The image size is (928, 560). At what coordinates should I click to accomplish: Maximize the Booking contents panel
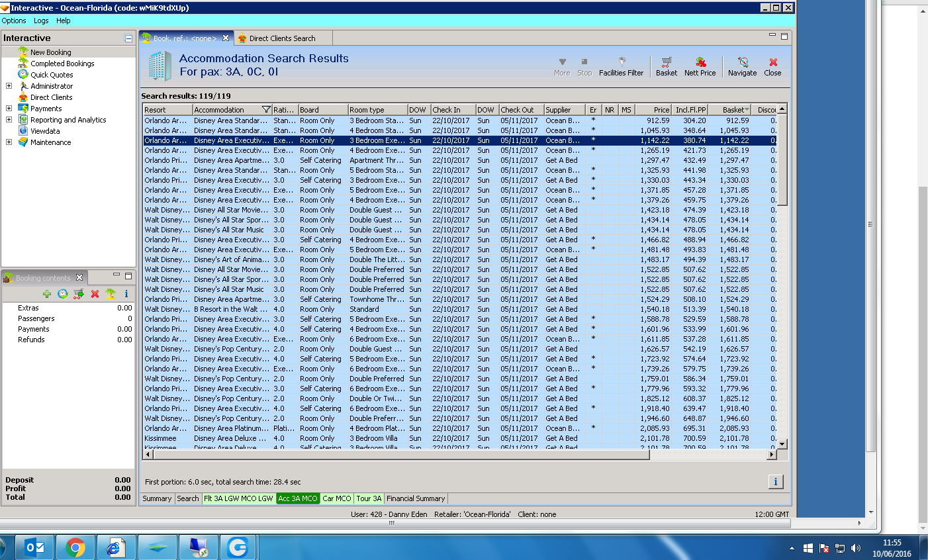coord(128,275)
